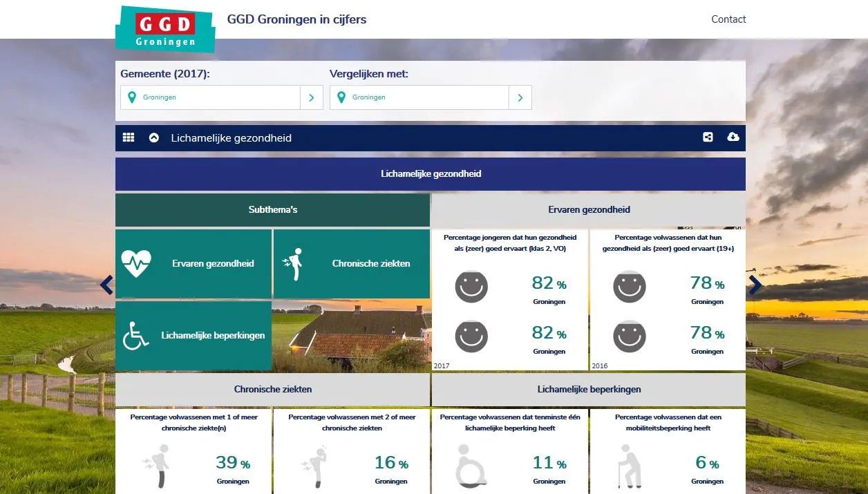Image resolution: width=868 pixels, height=494 pixels.
Task: Click the GGD Groningen in cijfers title
Action: coord(296,19)
